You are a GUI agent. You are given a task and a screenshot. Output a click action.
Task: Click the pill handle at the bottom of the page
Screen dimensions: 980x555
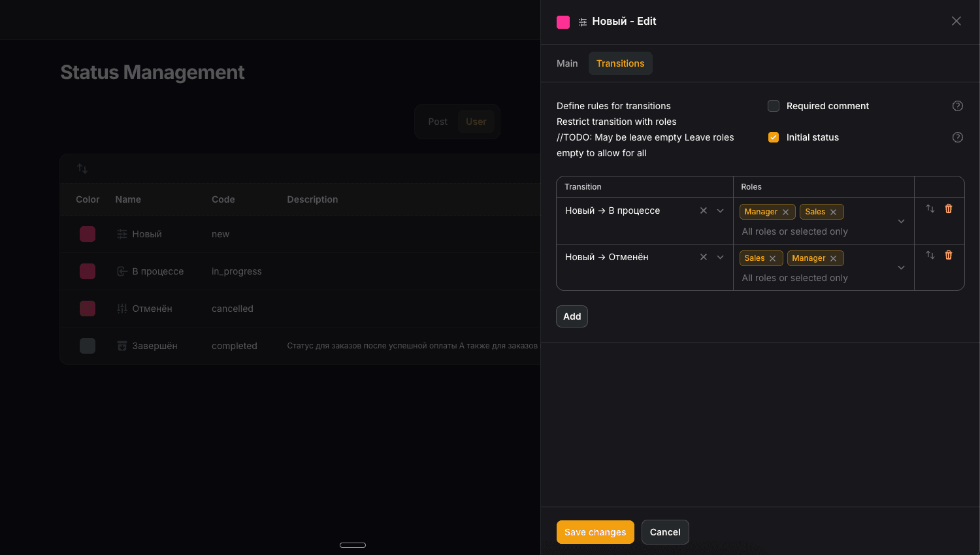(x=353, y=545)
